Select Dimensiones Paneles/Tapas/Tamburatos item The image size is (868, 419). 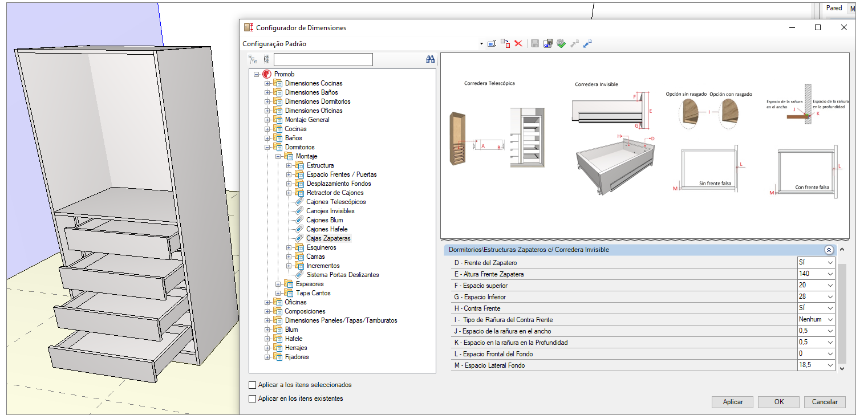pyautogui.click(x=341, y=320)
